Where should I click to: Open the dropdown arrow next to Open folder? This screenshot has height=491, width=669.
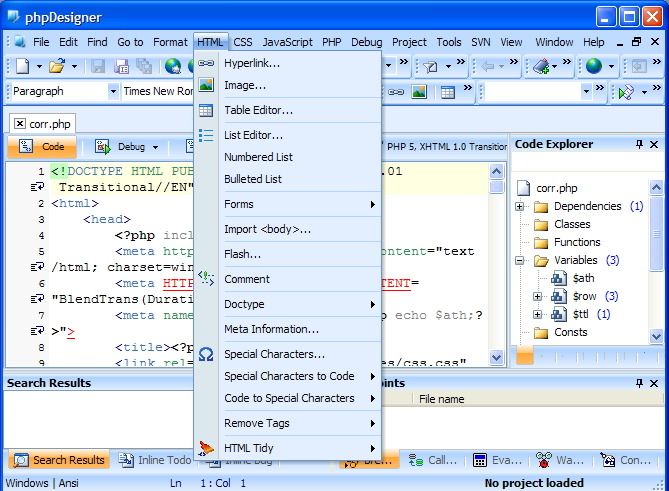(x=74, y=67)
